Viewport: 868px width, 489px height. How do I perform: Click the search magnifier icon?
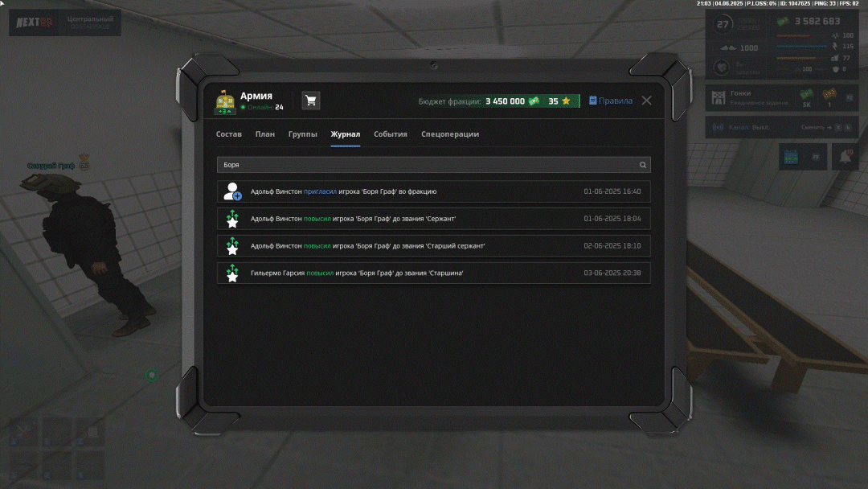click(x=642, y=165)
